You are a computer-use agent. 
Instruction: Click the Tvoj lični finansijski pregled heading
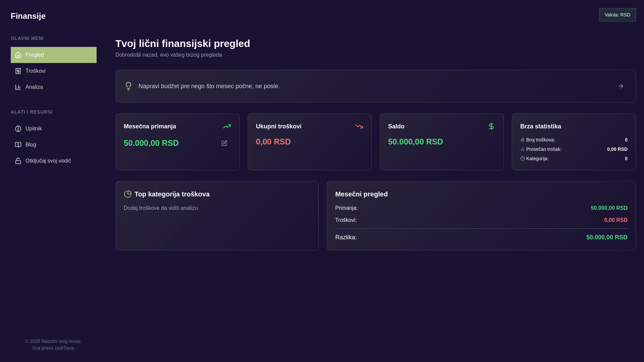[x=183, y=44]
